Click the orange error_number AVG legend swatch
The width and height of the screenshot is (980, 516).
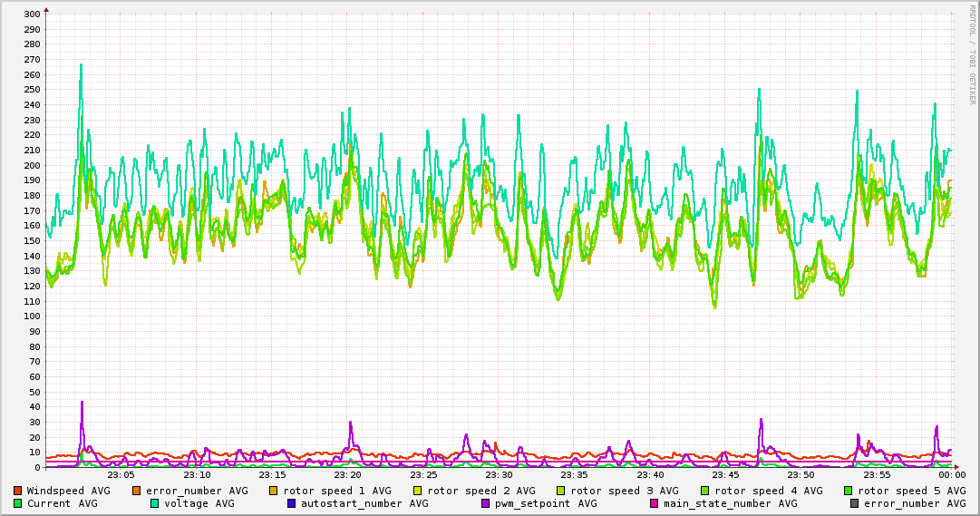click(137, 491)
